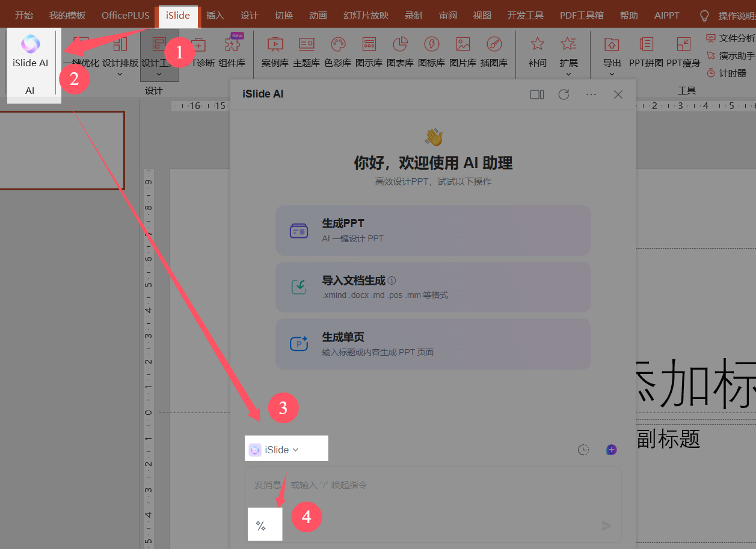756x549 pixels.
Task: Switch to the 幻灯片放映 tab
Action: coord(366,16)
